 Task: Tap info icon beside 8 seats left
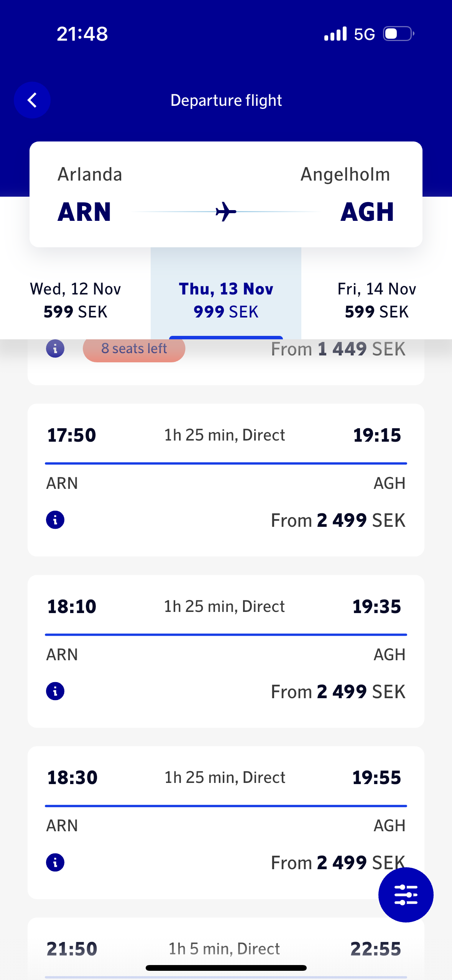[x=55, y=349]
